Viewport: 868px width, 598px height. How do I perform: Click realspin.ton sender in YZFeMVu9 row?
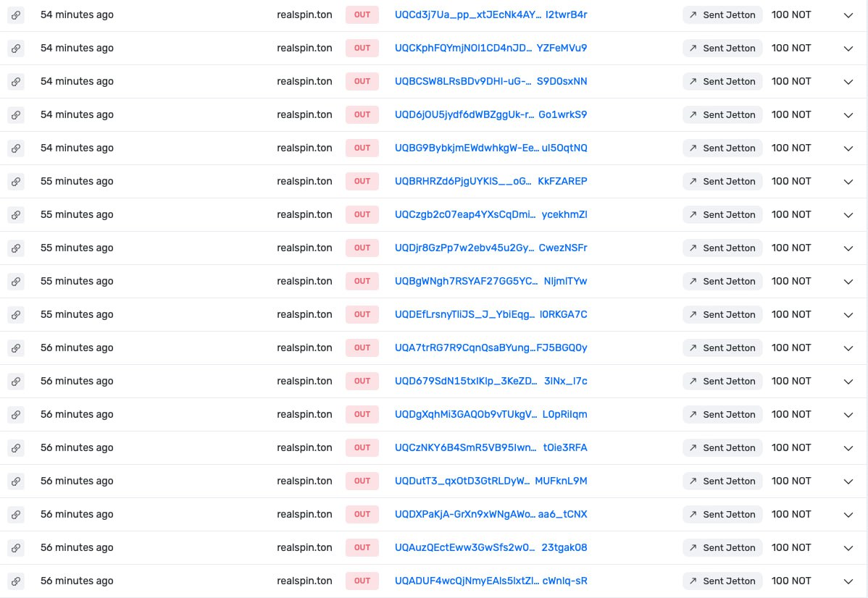coord(304,48)
